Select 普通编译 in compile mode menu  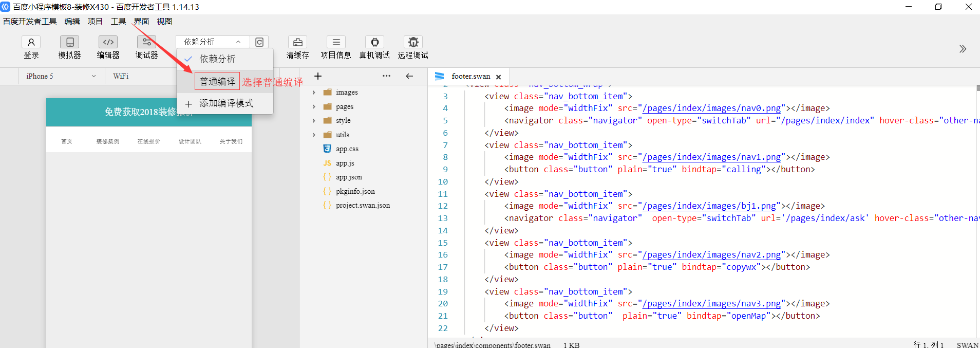point(217,81)
